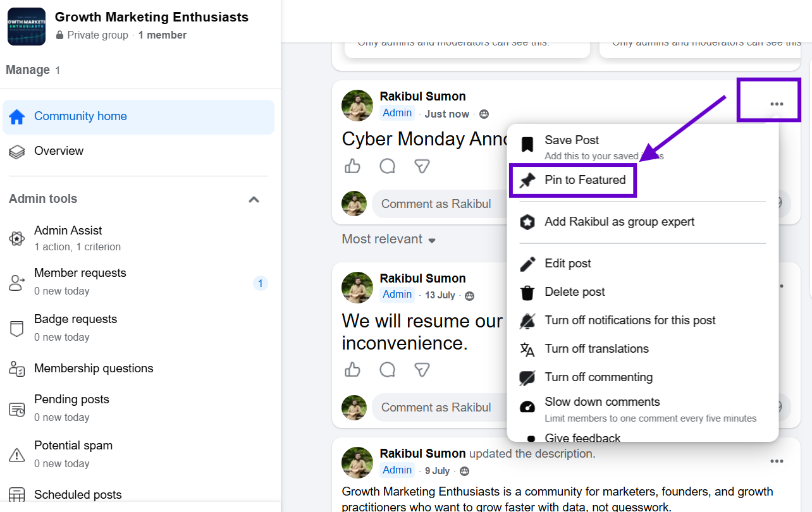Click the translations icon in the menu
Screen dimensions: 812x512
click(x=527, y=350)
